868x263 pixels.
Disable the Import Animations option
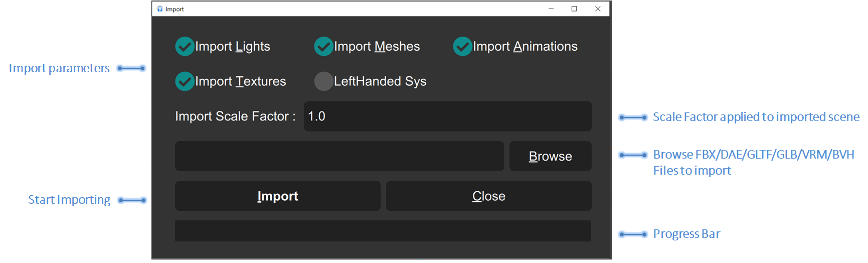tap(462, 47)
